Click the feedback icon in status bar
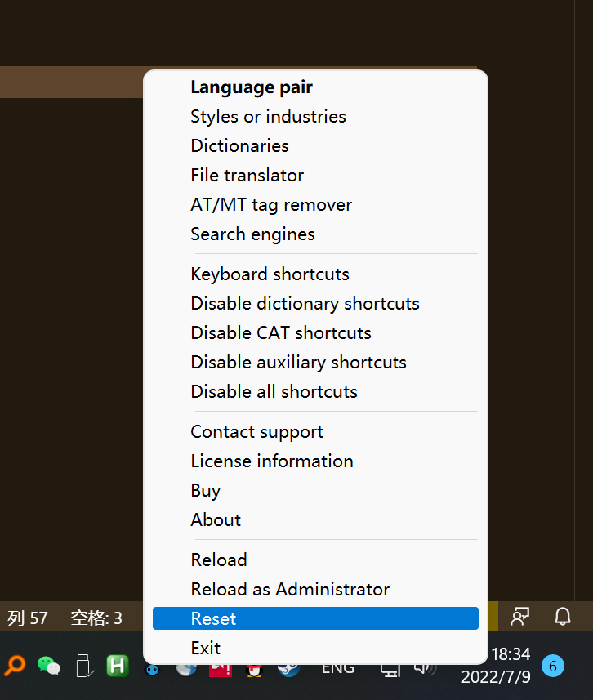This screenshot has width=593, height=700. pos(519,617)
